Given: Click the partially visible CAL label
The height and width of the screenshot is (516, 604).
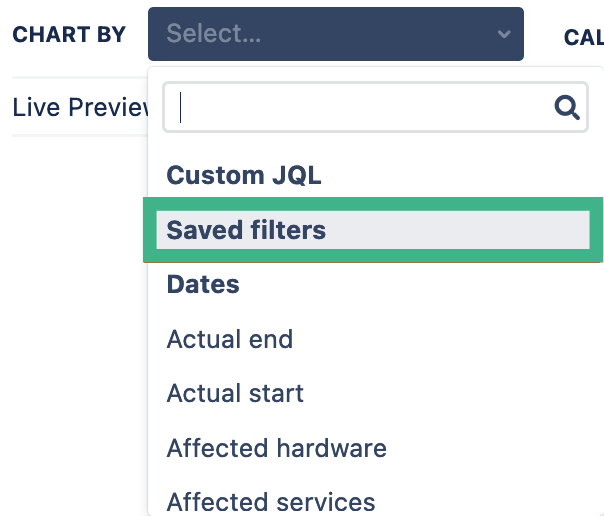Looking at the screenshot, I should click(583, 37).
